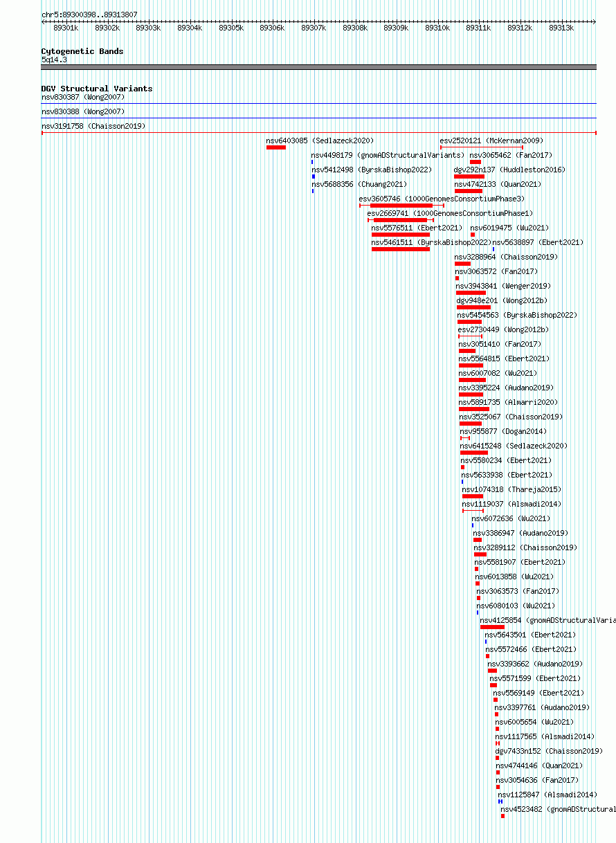This screenshot has height=843, width=616.
Task: Open nsv5571599 (Ebert2021) variant
Action: click(536, 678)
